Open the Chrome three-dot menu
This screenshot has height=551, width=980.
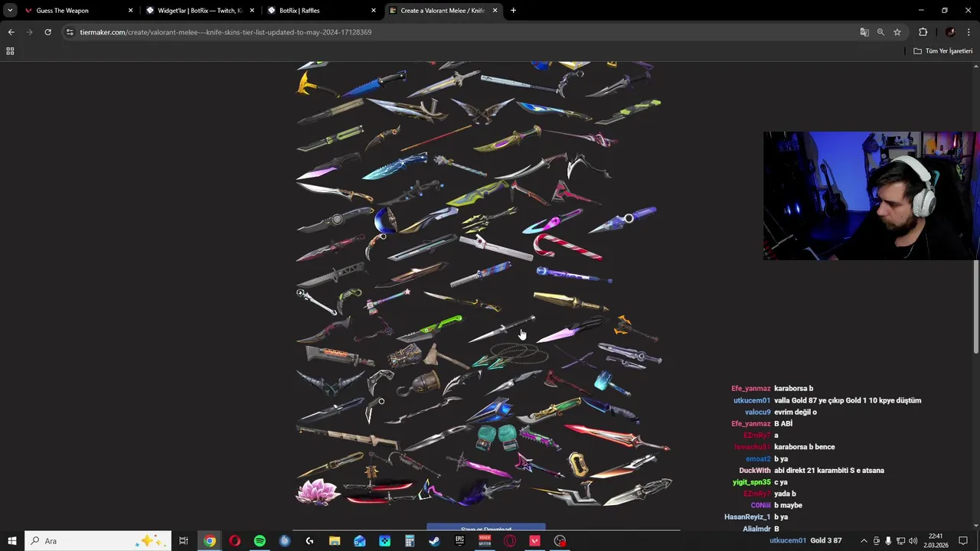(x=969, y=32)
